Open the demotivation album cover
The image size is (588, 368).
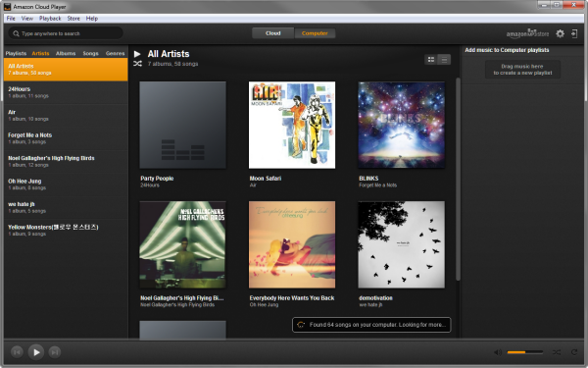tap(401, 244)
